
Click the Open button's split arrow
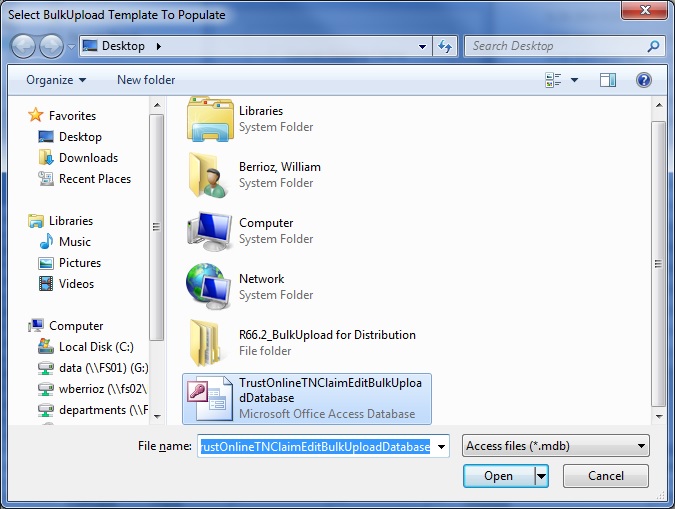[x=541, y=476]
